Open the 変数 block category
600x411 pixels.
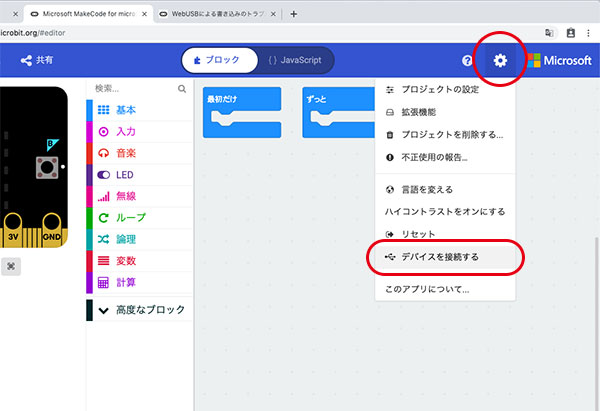[126, 260]
